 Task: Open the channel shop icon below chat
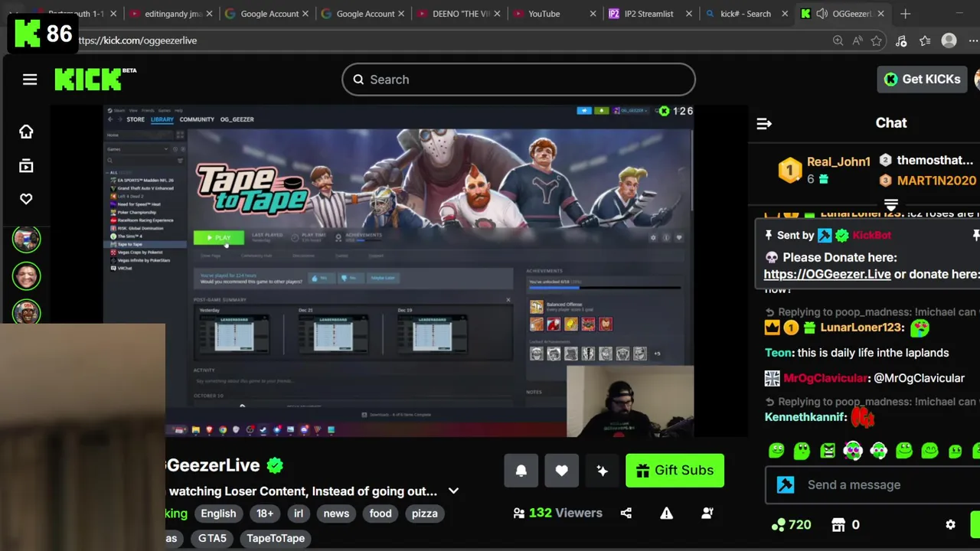tap(838, 524)
